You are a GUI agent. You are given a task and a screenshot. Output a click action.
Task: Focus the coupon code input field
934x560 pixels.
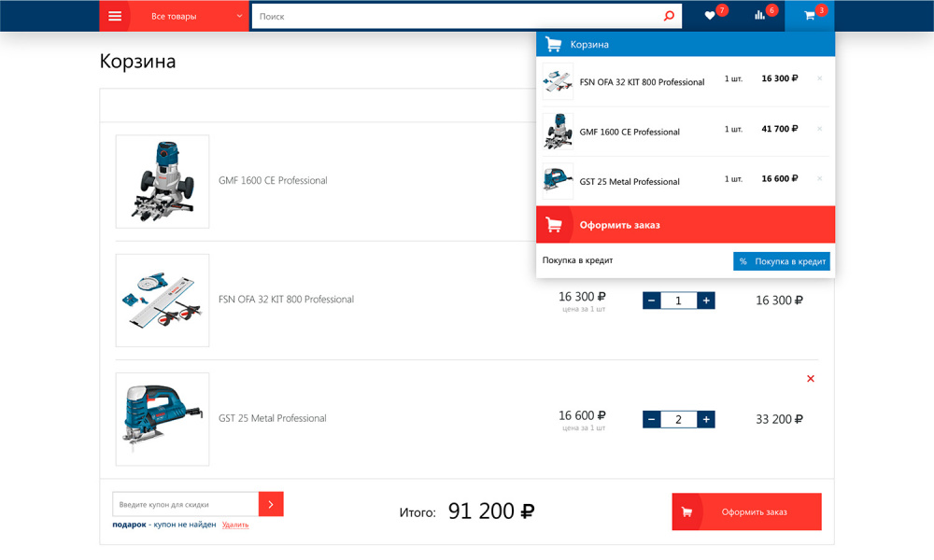(x=185, y=504)
